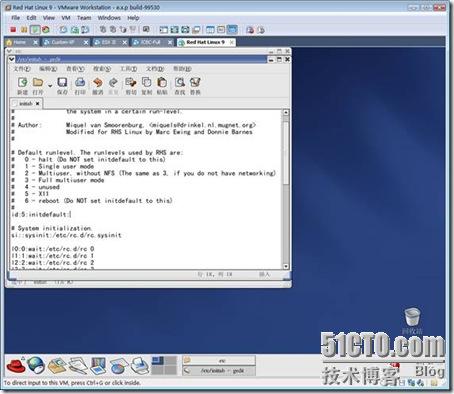Viewport: 454px width, 394px height.
Task: Switch to the etc folder taskbar button
Action: (x=219, y=360)
